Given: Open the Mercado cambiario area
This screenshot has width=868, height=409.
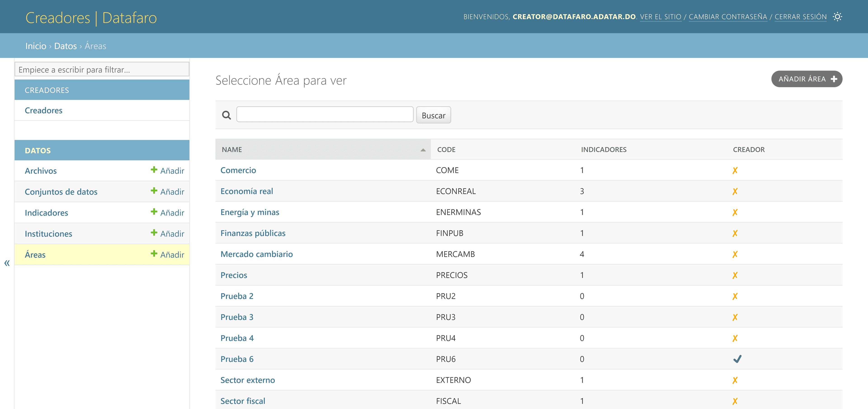Looking at the screenshot, I should click(256, 254).
